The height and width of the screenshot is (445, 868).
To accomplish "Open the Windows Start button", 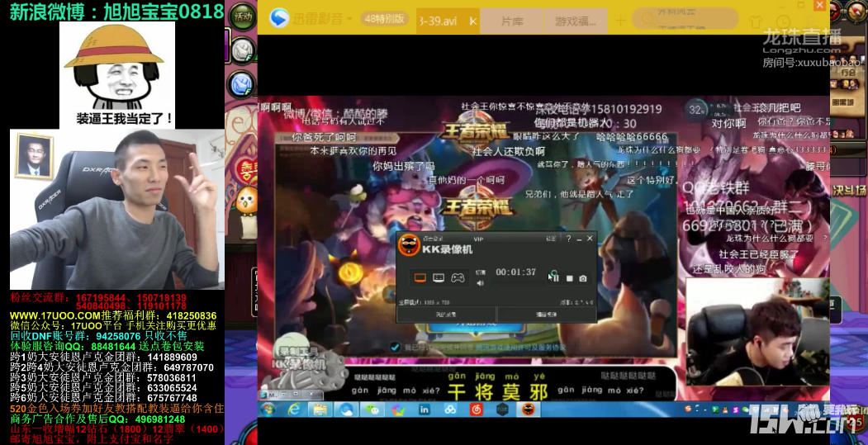I will 268,409.
